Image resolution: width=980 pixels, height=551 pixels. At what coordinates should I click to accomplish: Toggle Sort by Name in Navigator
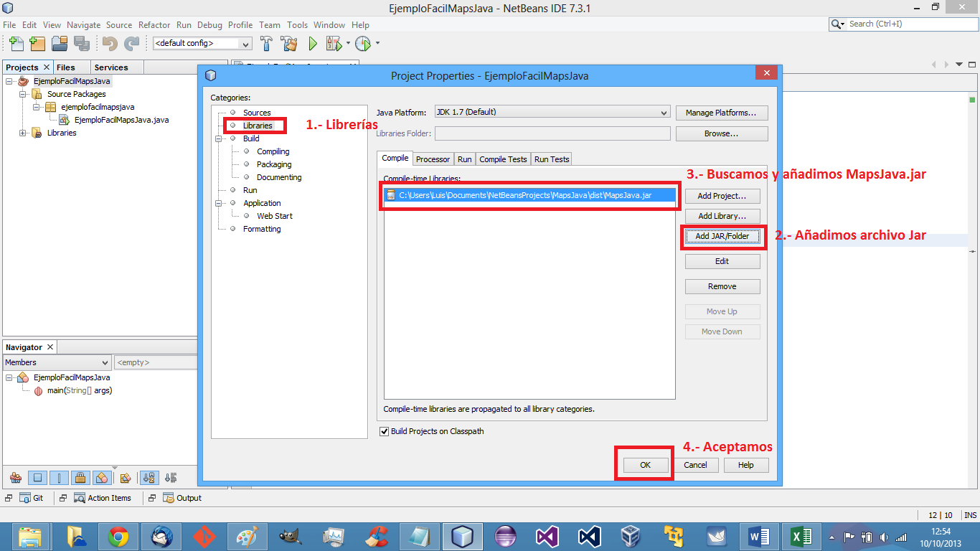149,478
